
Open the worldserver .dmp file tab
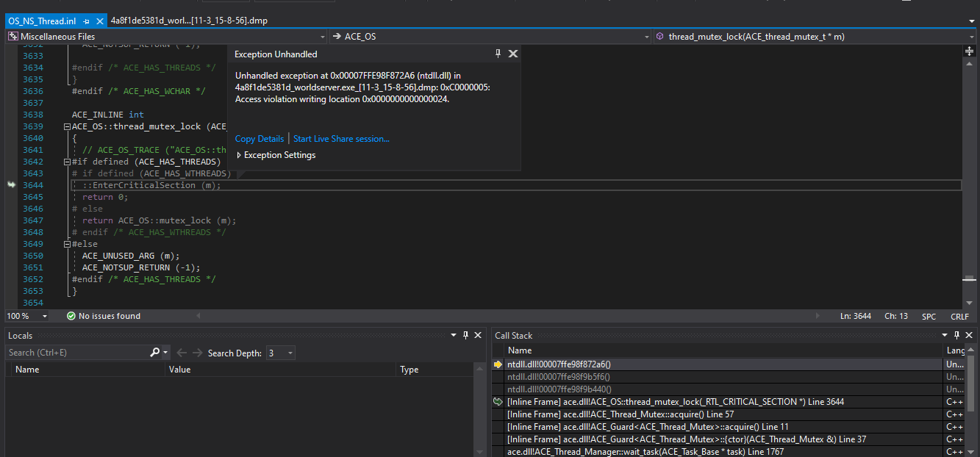189,21
